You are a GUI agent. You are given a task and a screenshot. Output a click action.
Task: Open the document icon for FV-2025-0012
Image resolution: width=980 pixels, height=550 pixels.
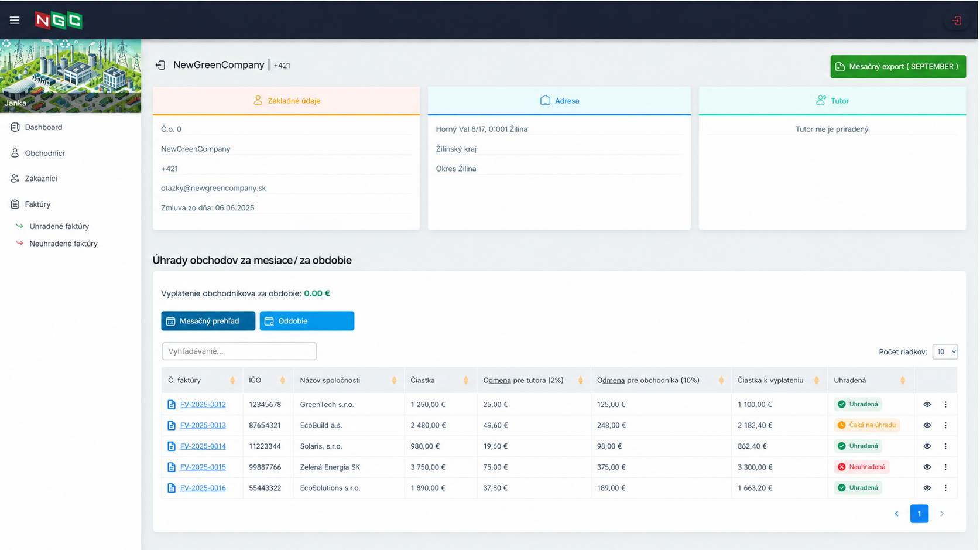coord(172,405)
